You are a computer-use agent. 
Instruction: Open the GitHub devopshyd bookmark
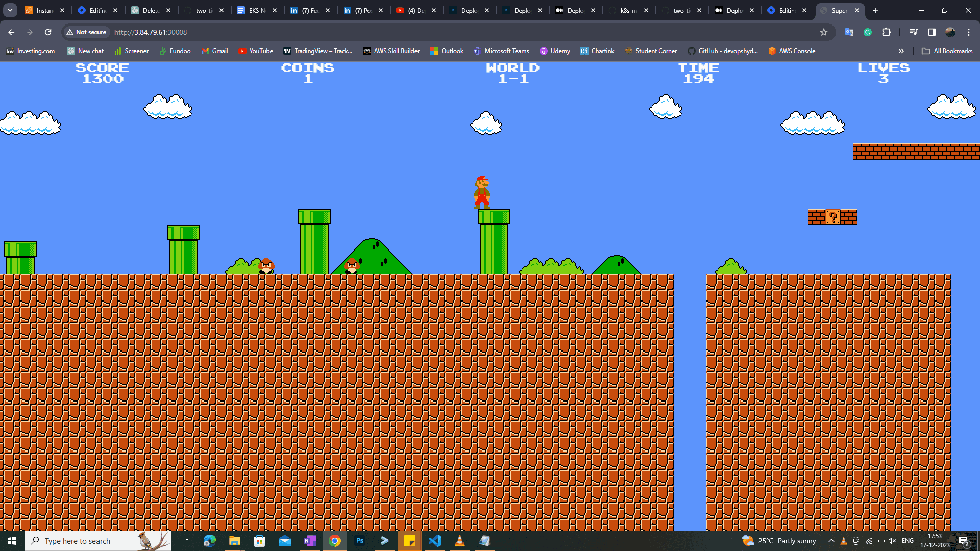coord(722,51)
